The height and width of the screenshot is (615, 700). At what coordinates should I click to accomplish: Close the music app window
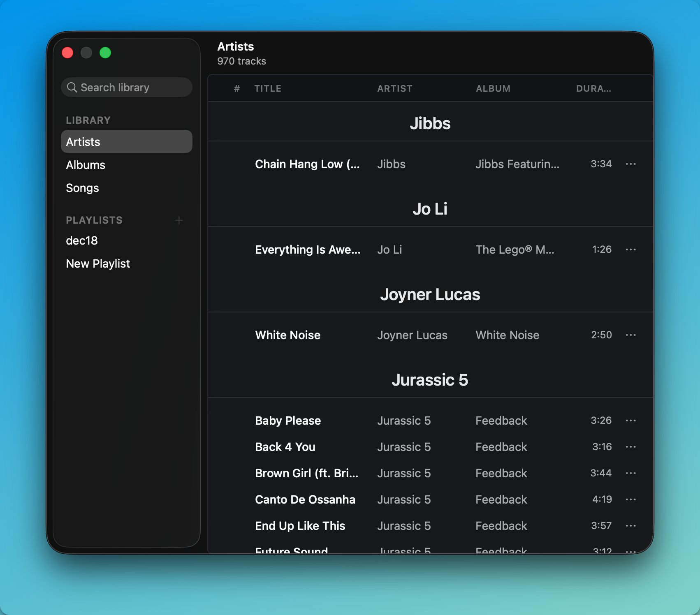[67, 53]
